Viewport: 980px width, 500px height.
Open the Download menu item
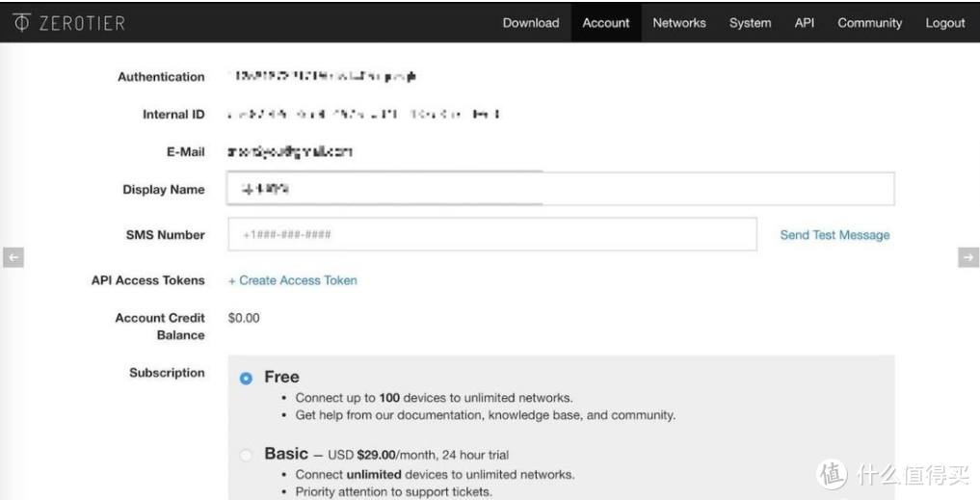click(530, 23)
